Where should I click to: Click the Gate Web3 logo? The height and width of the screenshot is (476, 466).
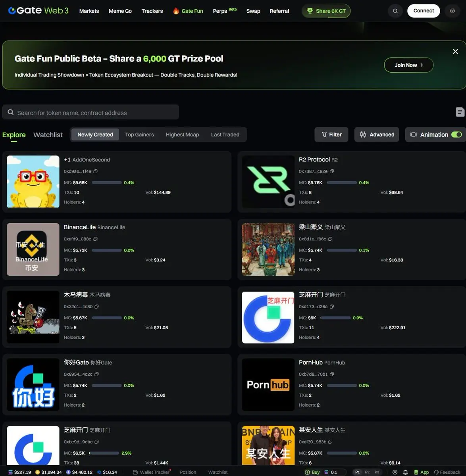click(38, 11)
